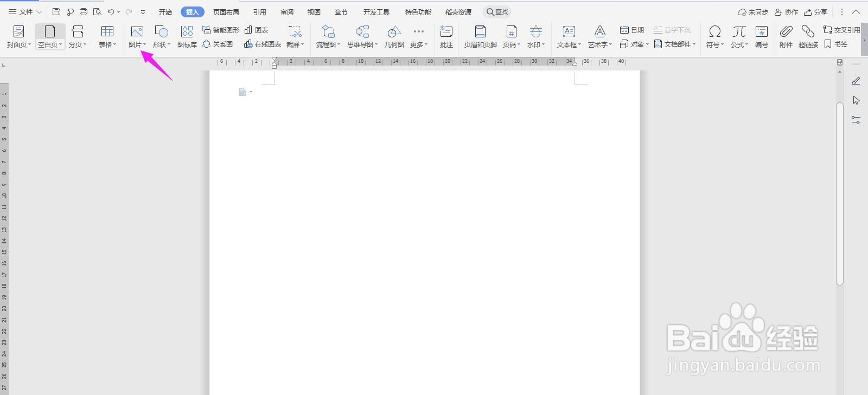This screenshot has width=868, height=395.
Task: Click the 未同步 sync status button
Action: click(753, 12)
